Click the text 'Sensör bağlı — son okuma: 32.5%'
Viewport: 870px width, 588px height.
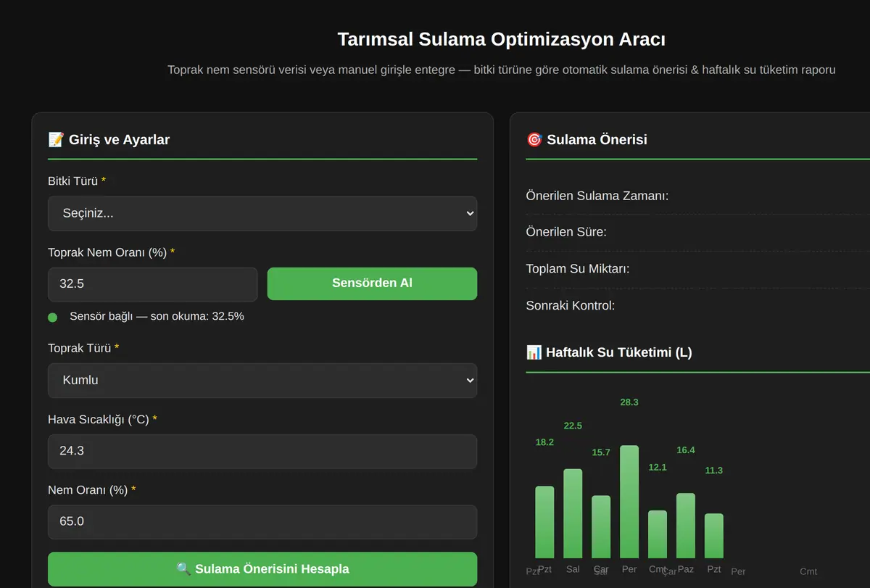pos(157,317)
